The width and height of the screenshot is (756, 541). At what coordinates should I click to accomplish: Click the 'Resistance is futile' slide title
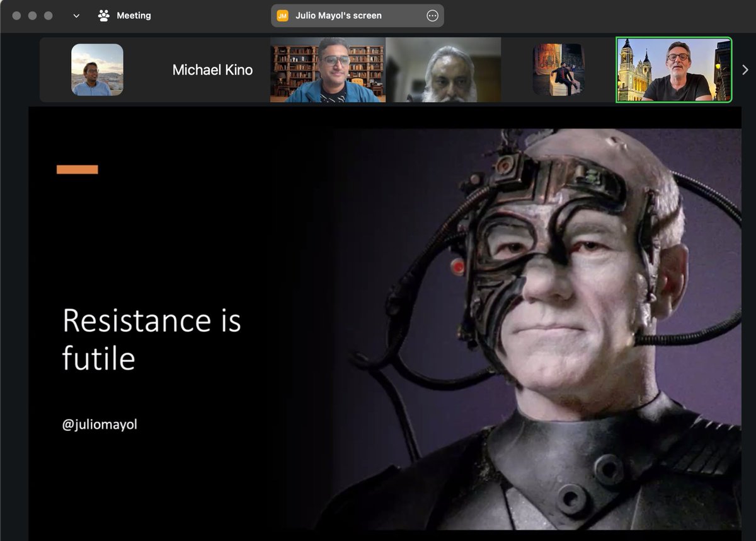click(151, 339)
